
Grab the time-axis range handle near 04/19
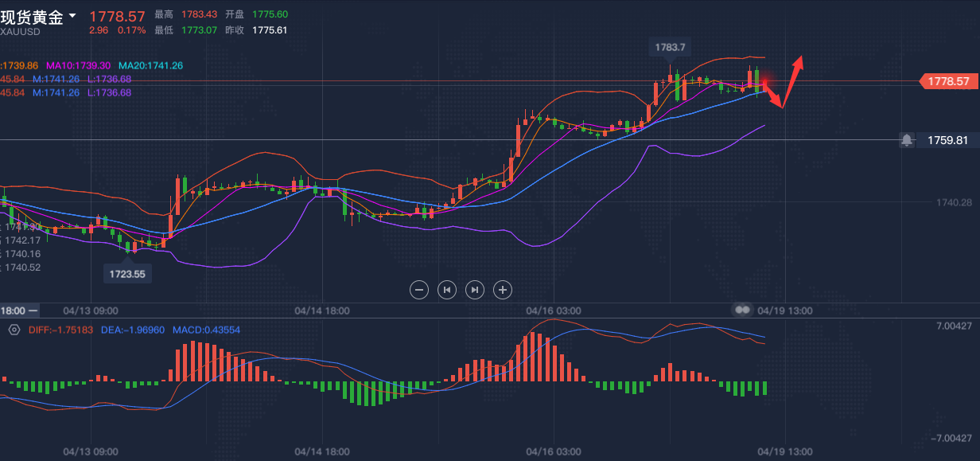coord(743,310)
